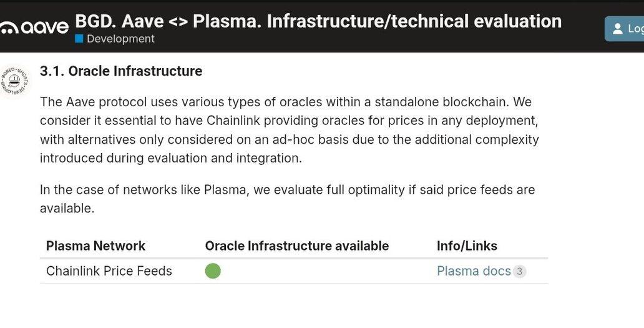Screen dimensions: 644x328
Task: Open the Log In button
Action: pos(625,29)
